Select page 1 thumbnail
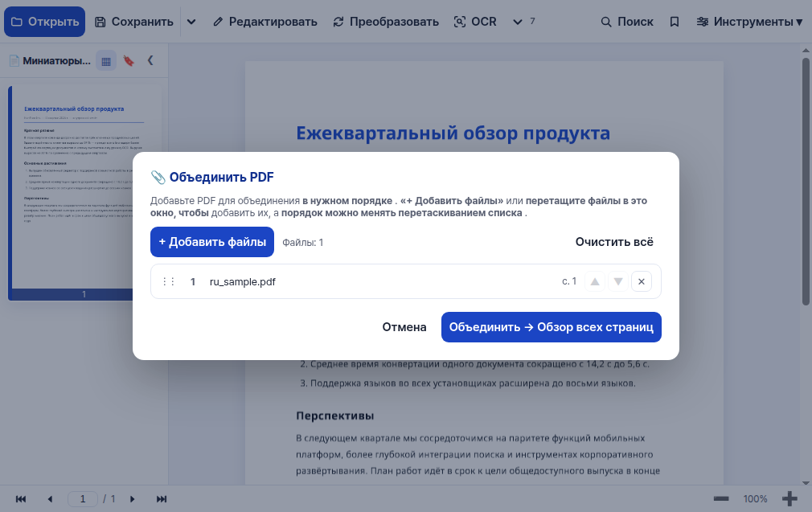812x512 pixels. (84, 193)
